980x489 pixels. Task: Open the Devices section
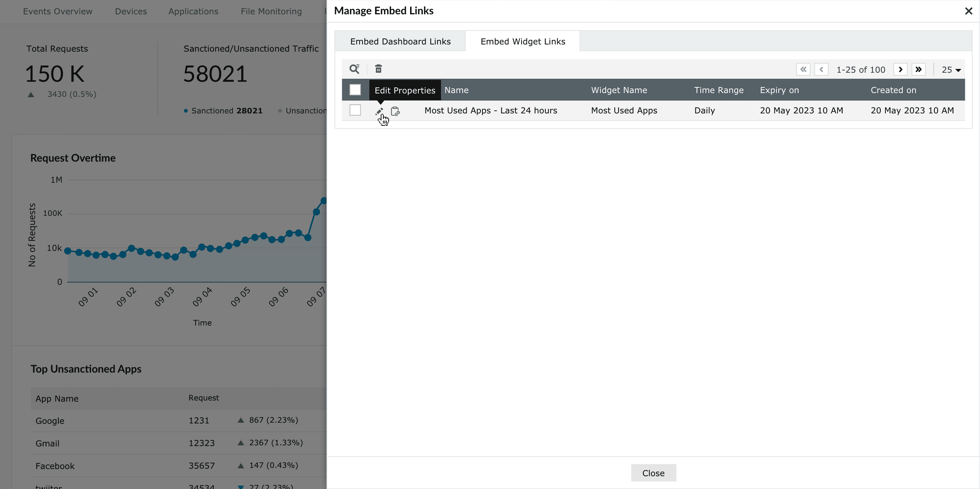pyautogui.click(x=130, y=11)
